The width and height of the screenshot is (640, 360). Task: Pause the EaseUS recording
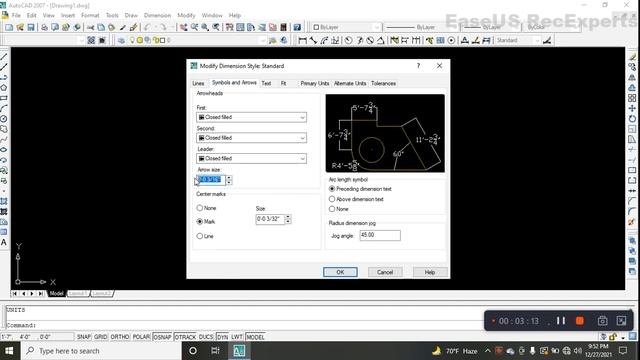tap(561, 321)
